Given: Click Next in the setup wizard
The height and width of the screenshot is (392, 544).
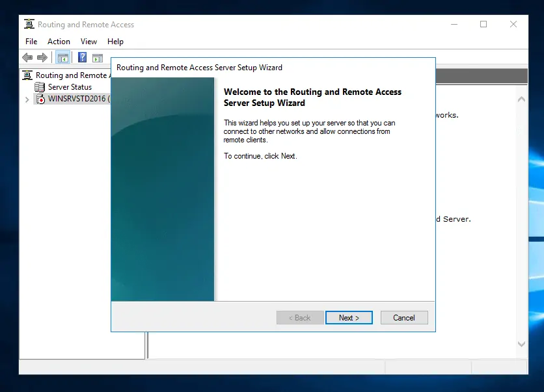Looking at the screenshot, I should pyautogui.click(x=349, y=318).
